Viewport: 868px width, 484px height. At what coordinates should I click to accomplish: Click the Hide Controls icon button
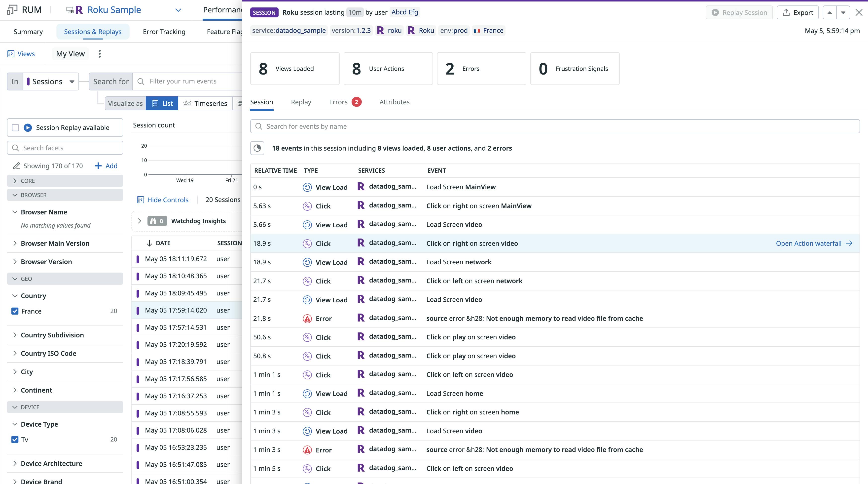[x=141, y=199]
